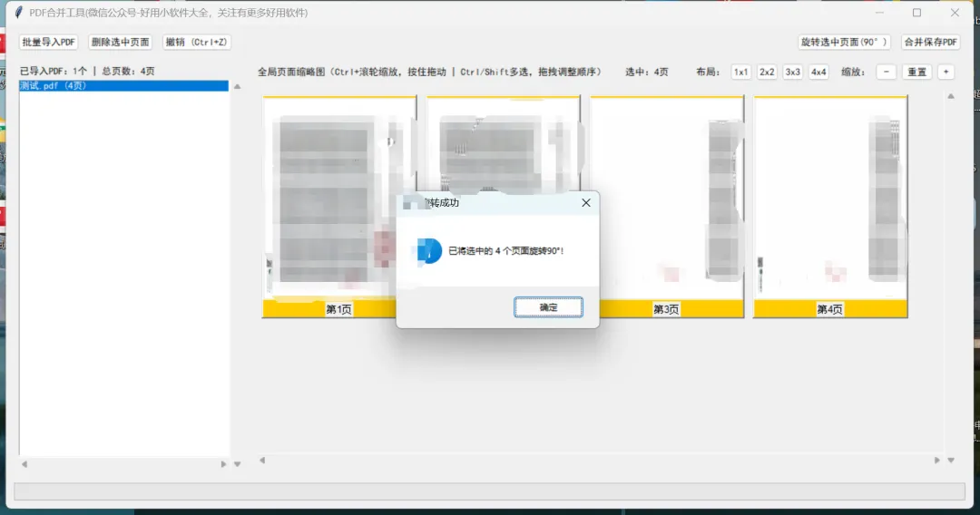
Task: Select the 第3页 page thumbnail
Action: pyautogui.click(x=667, y=206)
